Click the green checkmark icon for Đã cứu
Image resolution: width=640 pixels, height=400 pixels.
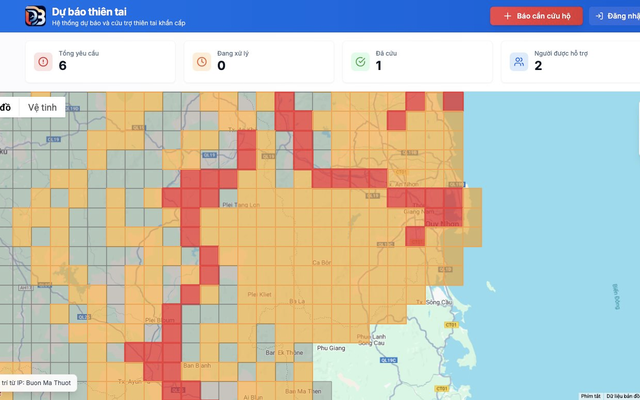pos(359,62)
